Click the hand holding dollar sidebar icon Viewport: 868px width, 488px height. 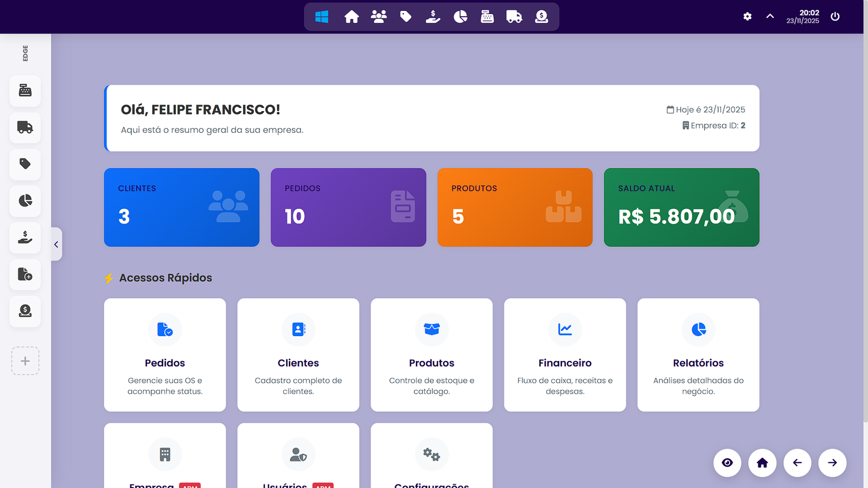[25, 237]
